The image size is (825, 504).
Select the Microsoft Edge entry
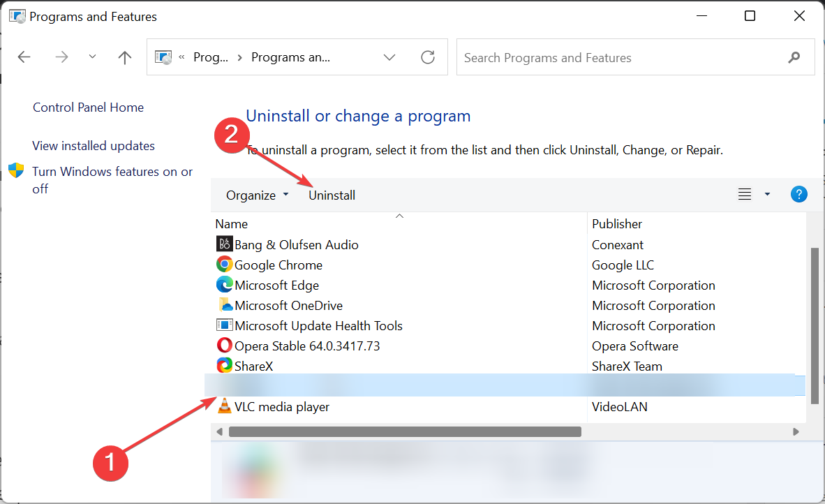point(277,285)
